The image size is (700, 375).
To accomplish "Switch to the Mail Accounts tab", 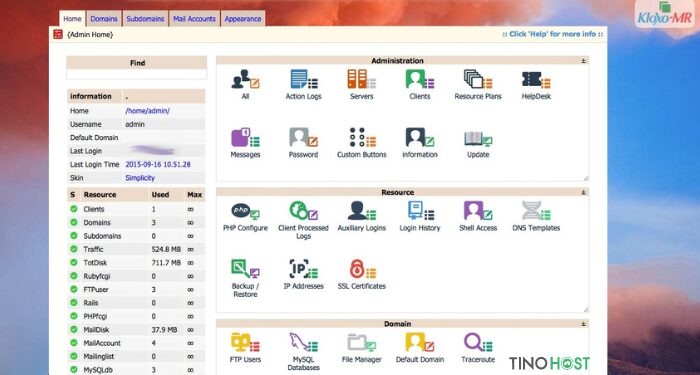I will tap(194, 19).
